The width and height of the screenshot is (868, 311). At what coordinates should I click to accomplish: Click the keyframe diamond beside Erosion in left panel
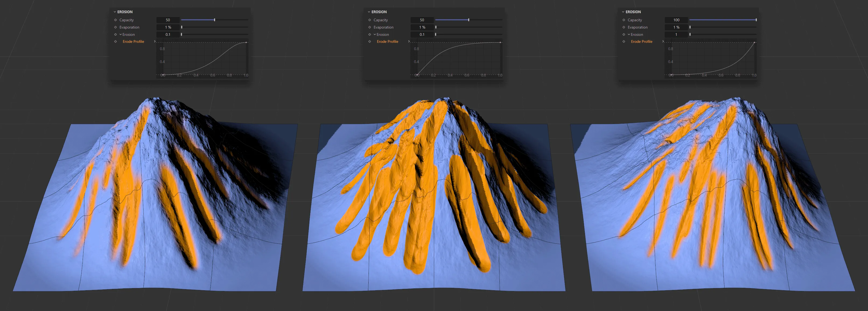pos(115,34)
